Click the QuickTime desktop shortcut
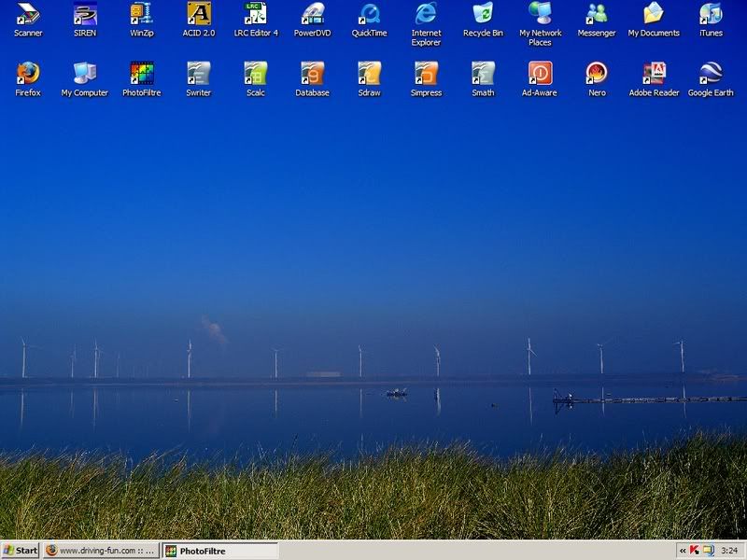747x560 pixels. (370, 14)
